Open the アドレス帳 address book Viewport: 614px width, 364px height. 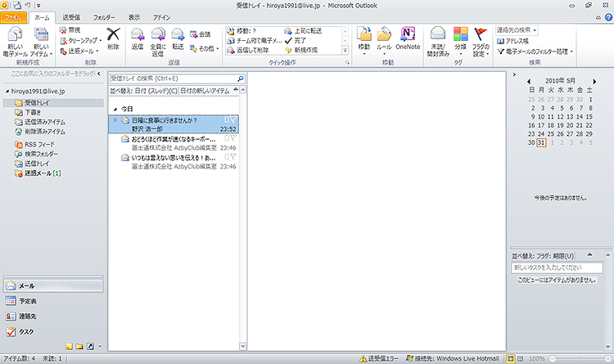tap(512, 41)
